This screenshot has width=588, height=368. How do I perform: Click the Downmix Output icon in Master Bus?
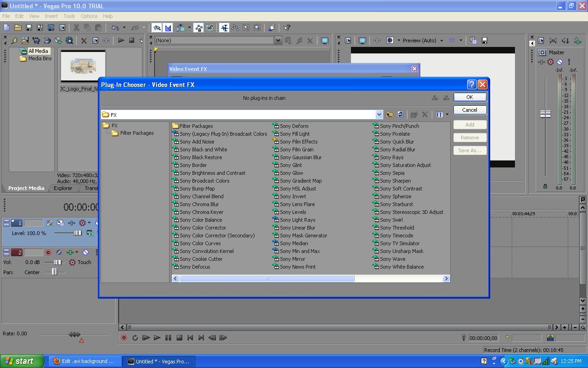pos(553,40)
